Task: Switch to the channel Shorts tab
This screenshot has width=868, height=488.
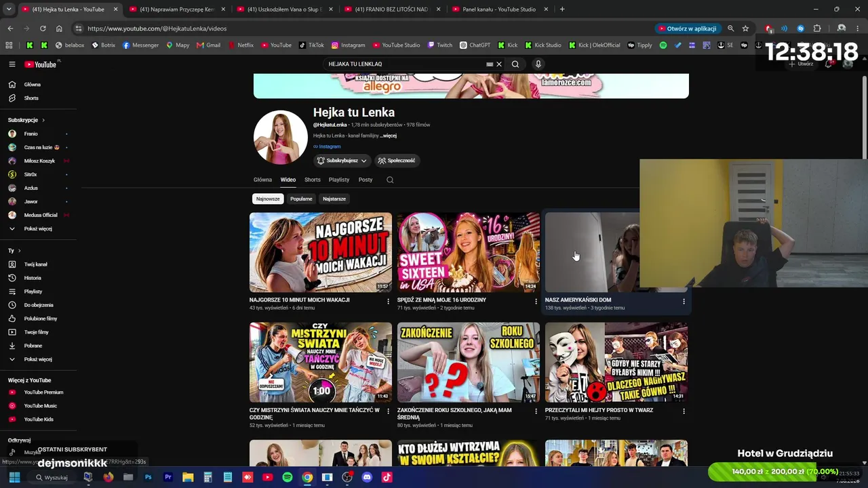Action: [x=313, y=180]
